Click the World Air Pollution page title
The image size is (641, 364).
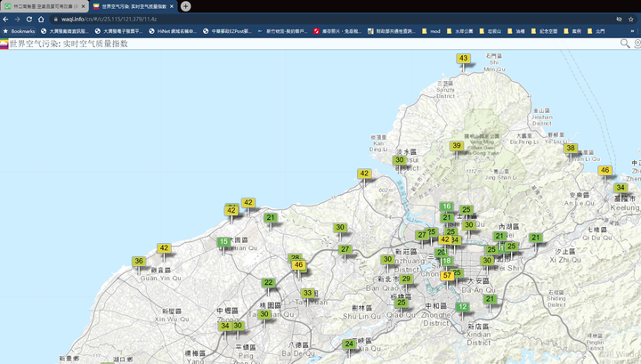pos(69,44)
